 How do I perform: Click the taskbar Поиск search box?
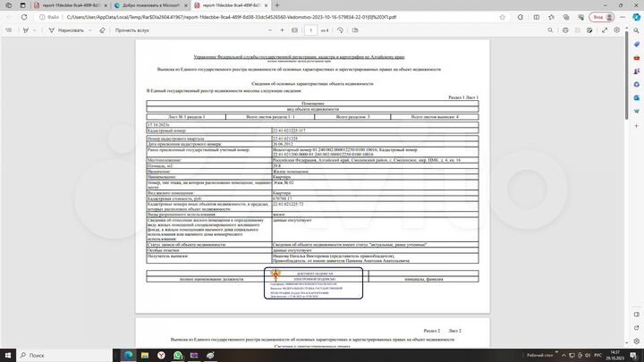pos(64,355)
